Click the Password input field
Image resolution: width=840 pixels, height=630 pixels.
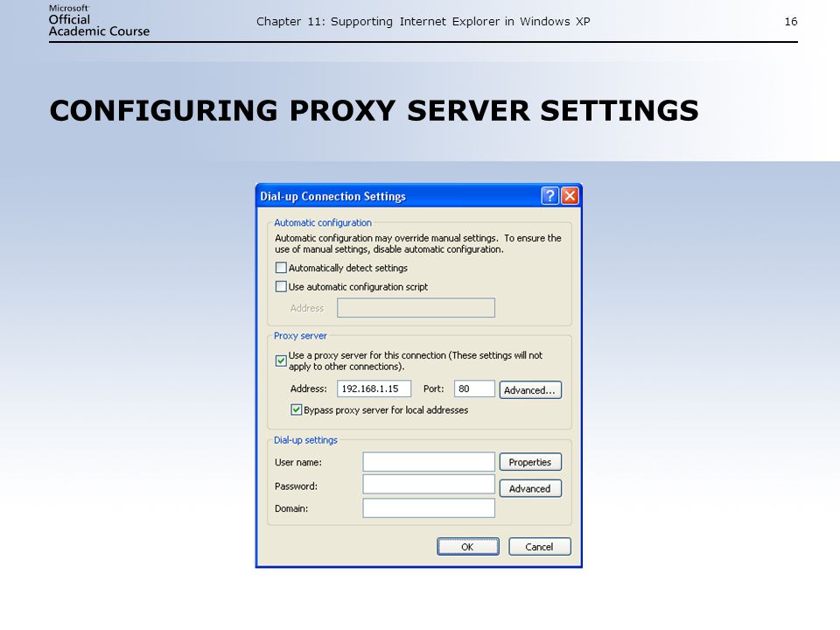point(429,484)
